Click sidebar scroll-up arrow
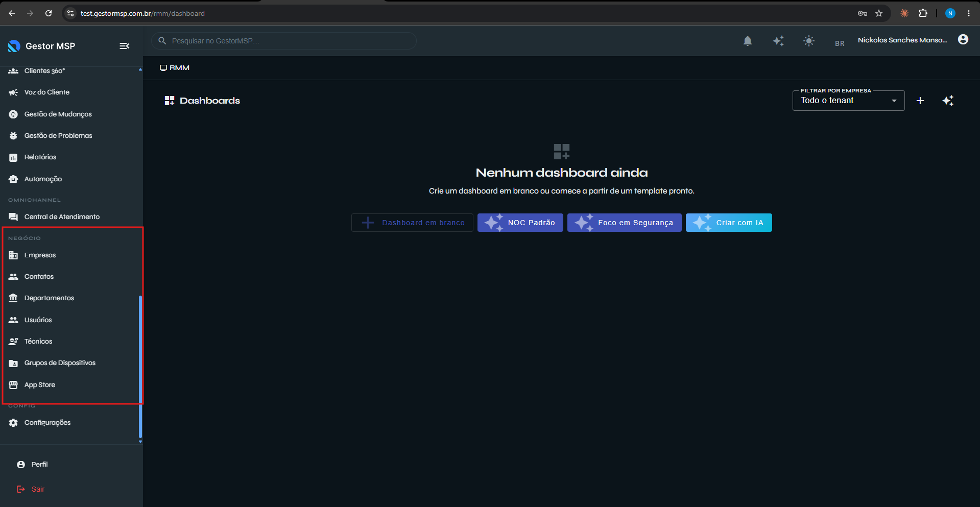This screenshot has width=980, height=507. (x=140, y=69)
